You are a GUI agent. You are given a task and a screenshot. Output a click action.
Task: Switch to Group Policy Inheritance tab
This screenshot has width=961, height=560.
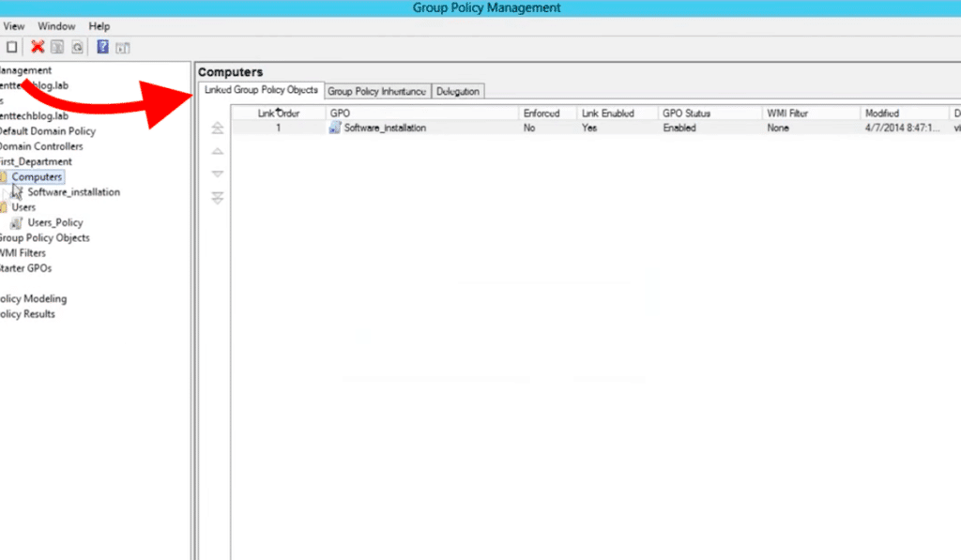(377, 91)
